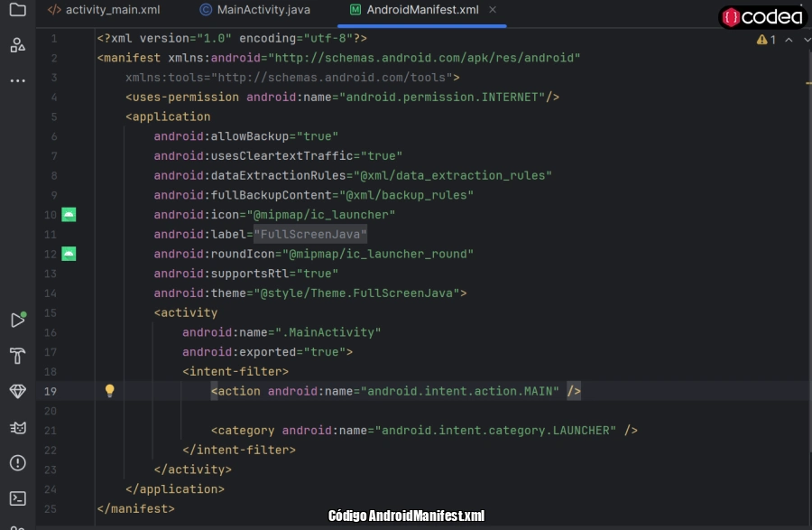The height and width of the screenshot is (530, 812).
Task: Click the lightbulb on line 19
Action: coord(109,390)
